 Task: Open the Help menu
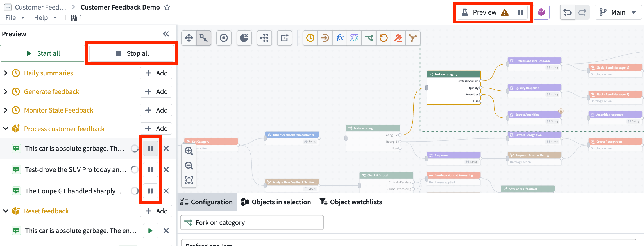coord(45,18)
